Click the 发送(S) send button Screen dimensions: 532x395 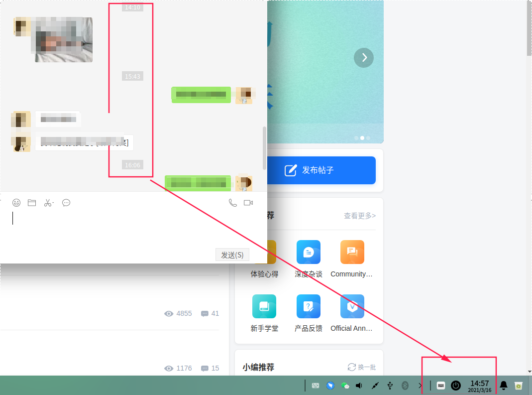click(x=232, y=255)
